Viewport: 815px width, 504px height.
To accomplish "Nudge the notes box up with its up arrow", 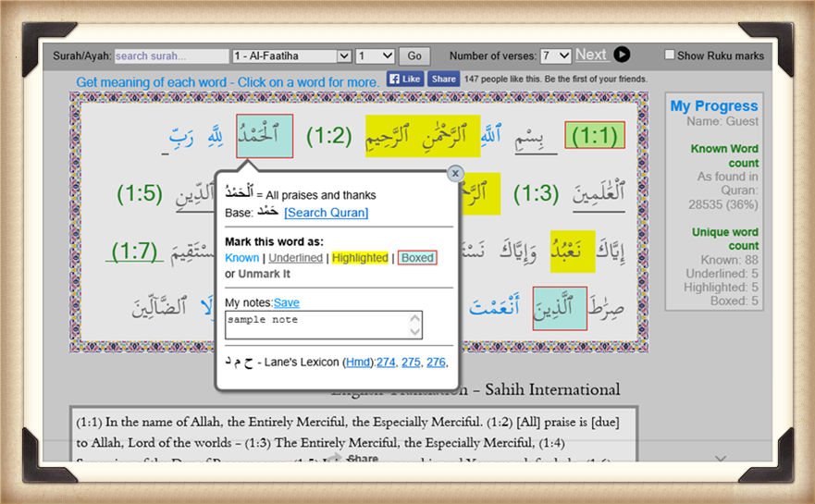I will (414, 318).
